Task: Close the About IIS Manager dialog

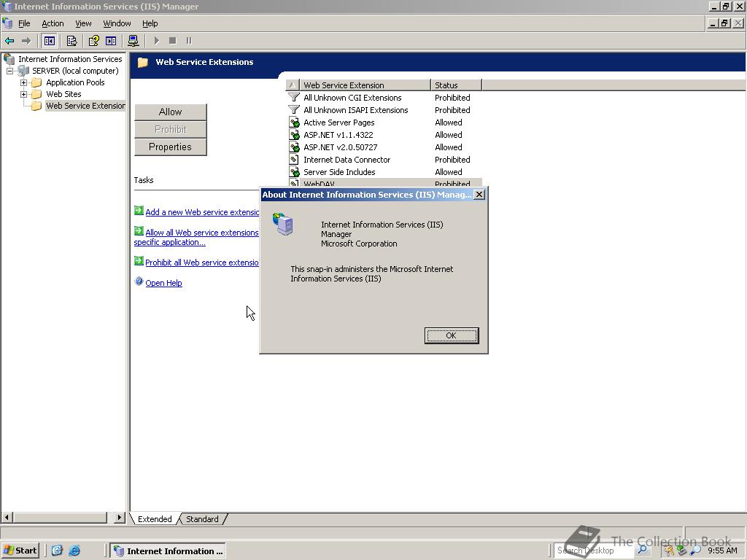Action: [x=479, y=194]
